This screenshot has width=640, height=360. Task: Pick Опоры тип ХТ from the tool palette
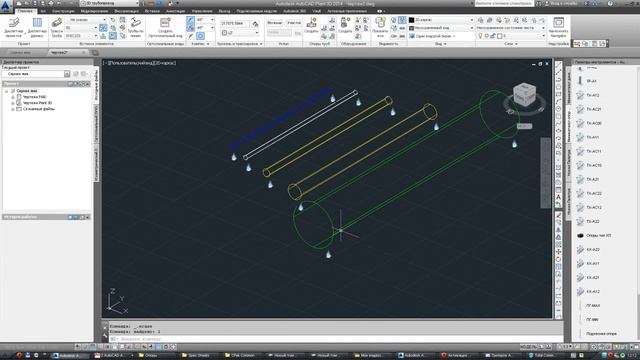coord(594,236)
